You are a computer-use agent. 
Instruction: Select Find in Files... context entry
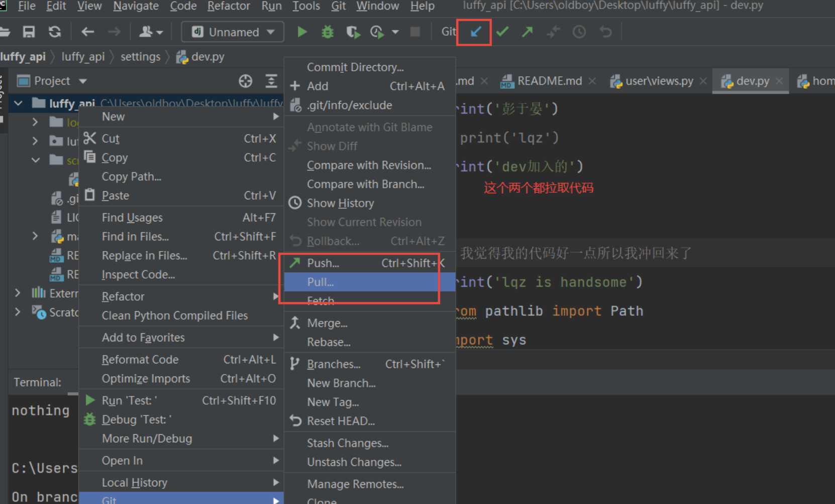181,236
